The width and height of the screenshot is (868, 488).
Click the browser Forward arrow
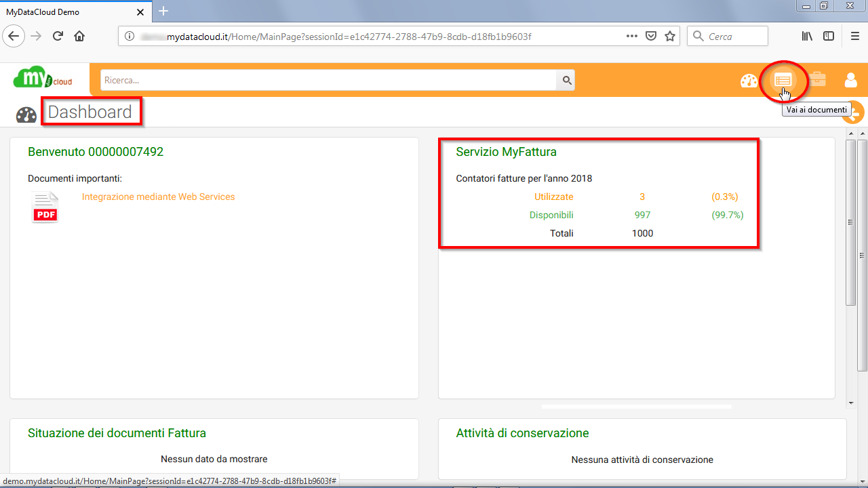tap(36, 37)
